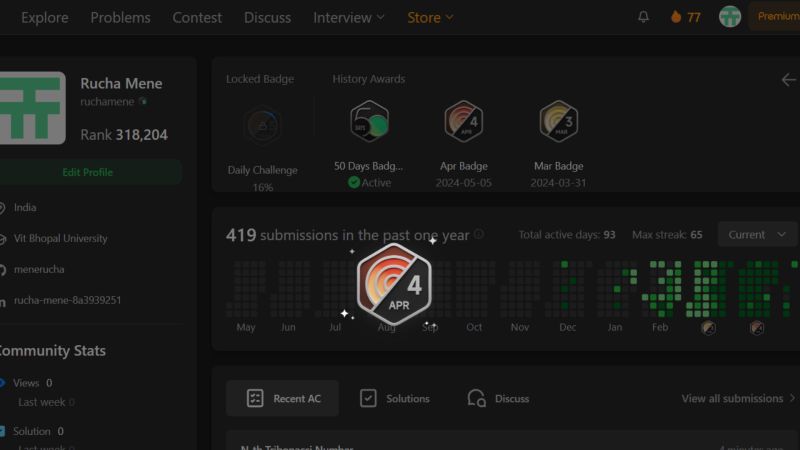Switch to the Solutions tab
Screen dimensions: 800x450
point(394,398)
